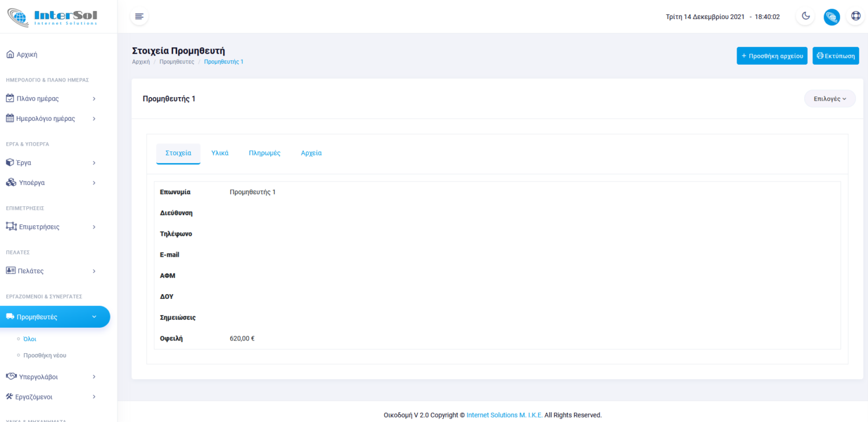This screenshot has height=422, width=868.
Task: Click the Προσθήκη αρχείου button
Action: (x=771, y=56)
